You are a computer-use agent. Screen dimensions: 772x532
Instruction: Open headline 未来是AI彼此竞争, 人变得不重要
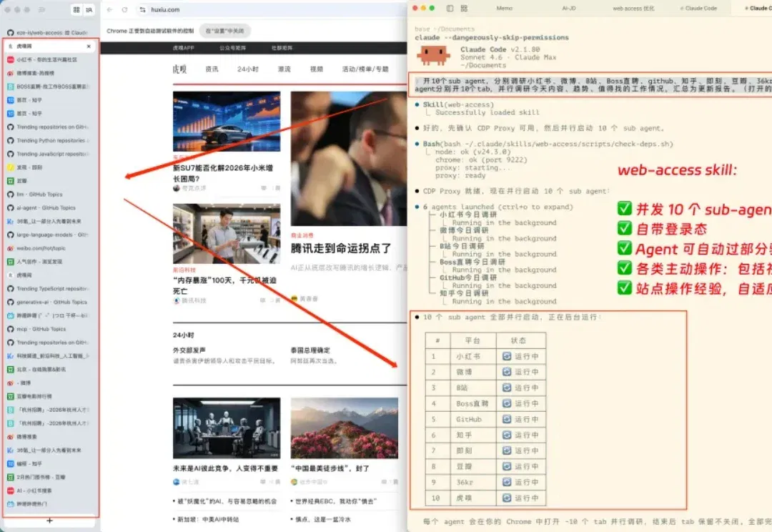pos(225,468)
